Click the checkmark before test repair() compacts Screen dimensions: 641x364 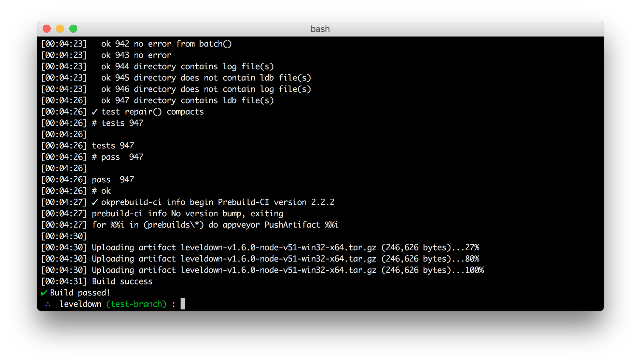click(x=95, y=112)
